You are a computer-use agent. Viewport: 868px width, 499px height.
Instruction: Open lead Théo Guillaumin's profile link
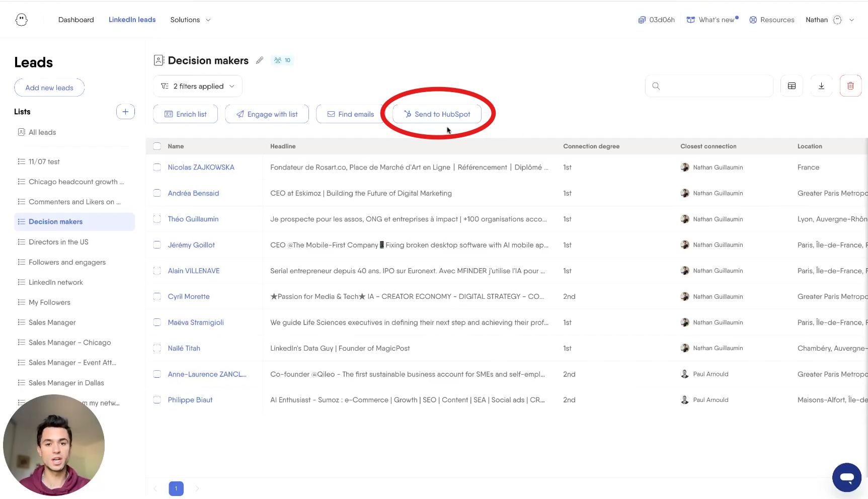tap(193, 219)
